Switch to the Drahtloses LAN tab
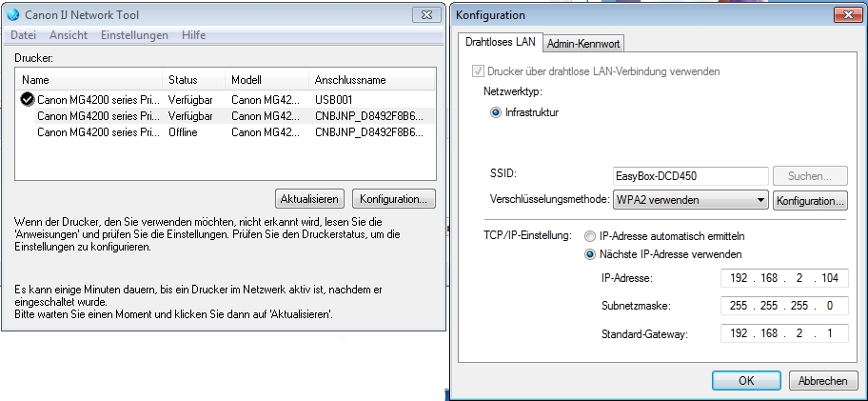 [x=501, y=42]
